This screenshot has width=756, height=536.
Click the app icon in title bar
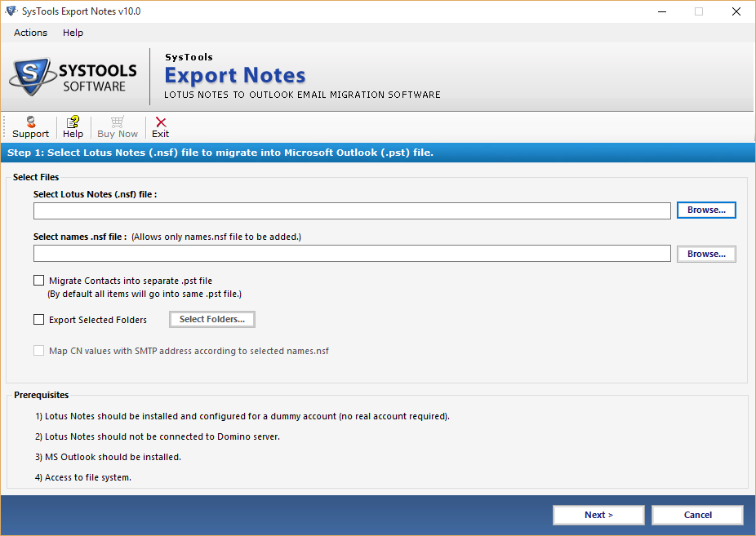click(x=11, y=11)
